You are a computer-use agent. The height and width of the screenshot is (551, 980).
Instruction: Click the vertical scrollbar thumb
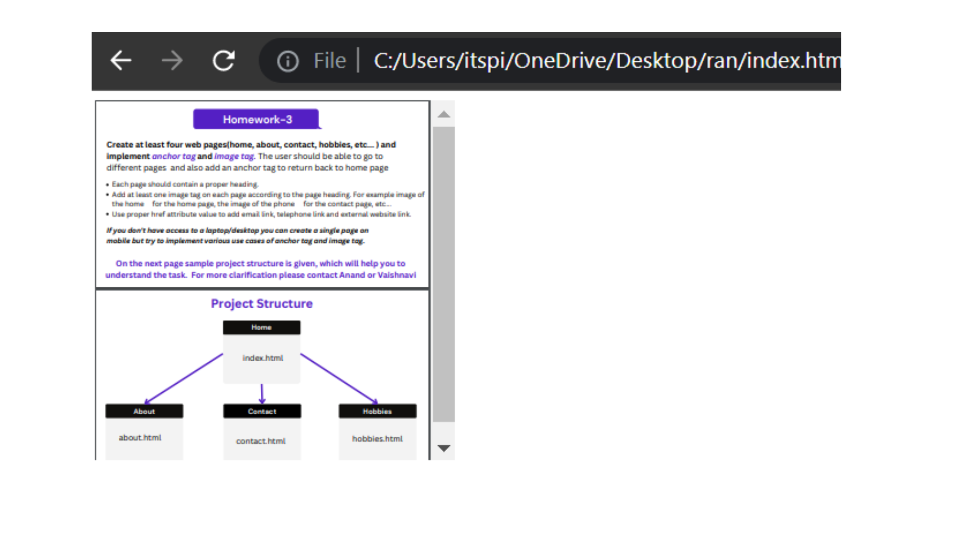[x=444, y=274]
